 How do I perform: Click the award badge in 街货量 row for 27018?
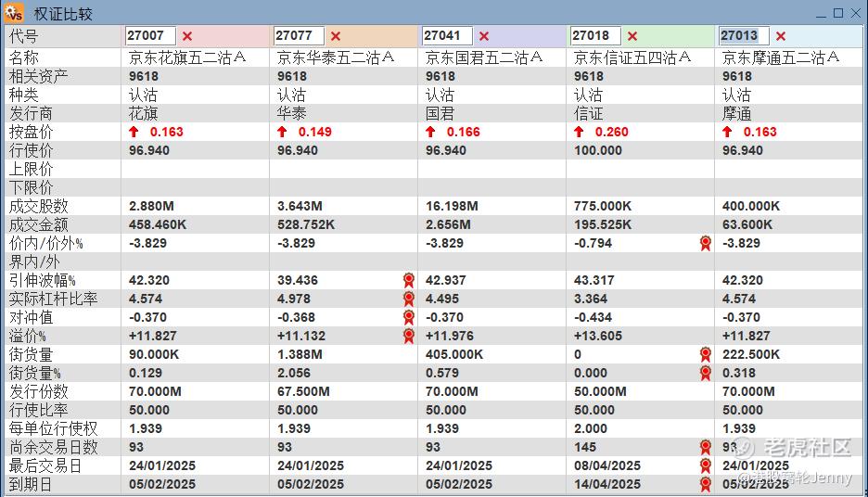click(x=705, y=354)
